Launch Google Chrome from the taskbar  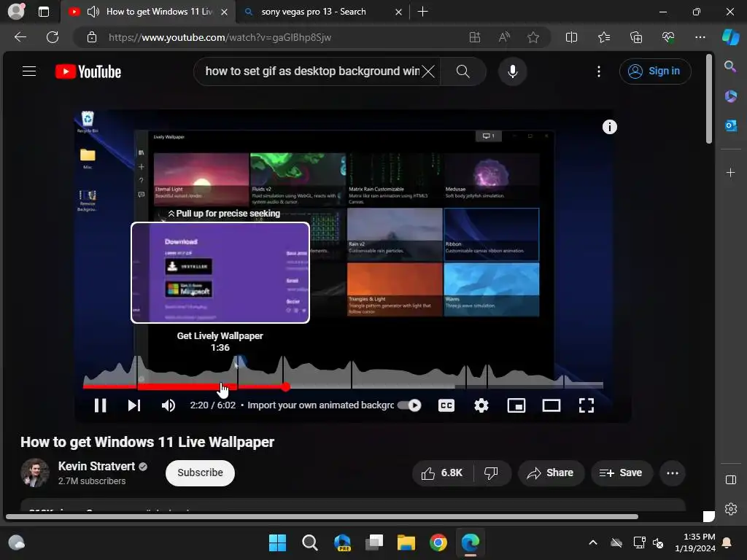point(438,542)
